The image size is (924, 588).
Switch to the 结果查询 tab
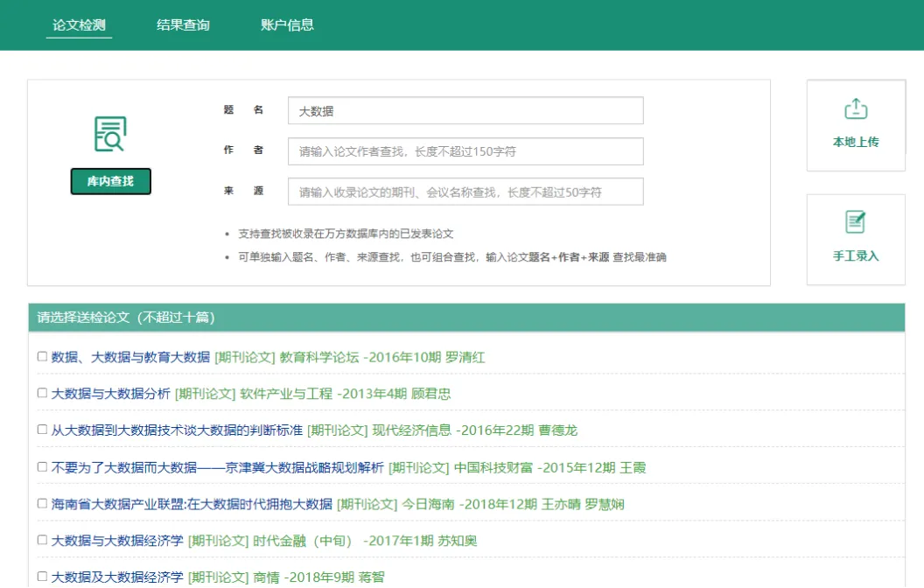tap(183, 24)
